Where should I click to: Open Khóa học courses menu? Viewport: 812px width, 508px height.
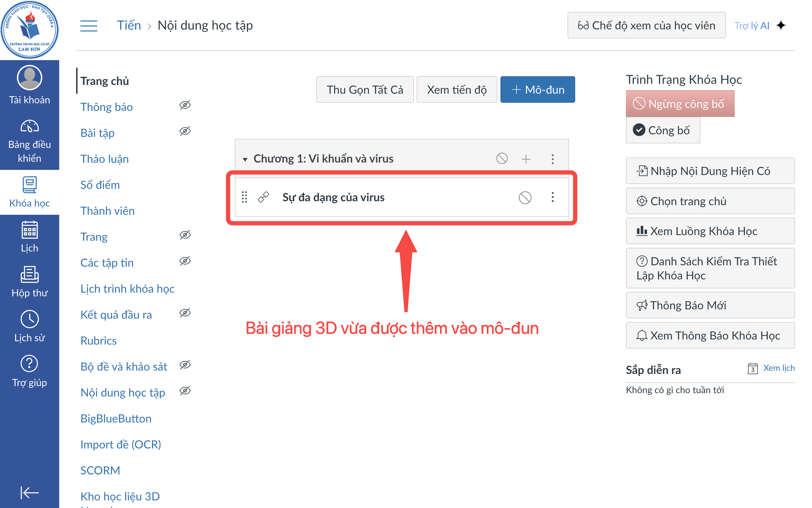point(30,192)
